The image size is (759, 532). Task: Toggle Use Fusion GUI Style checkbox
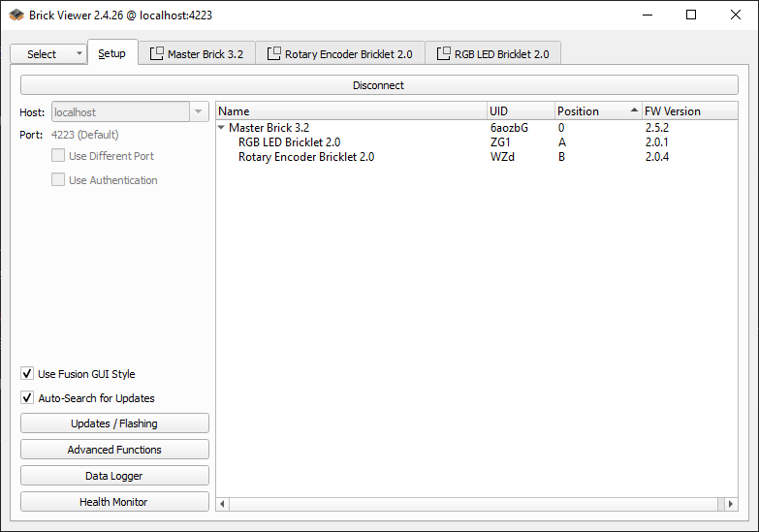(27, 374)
